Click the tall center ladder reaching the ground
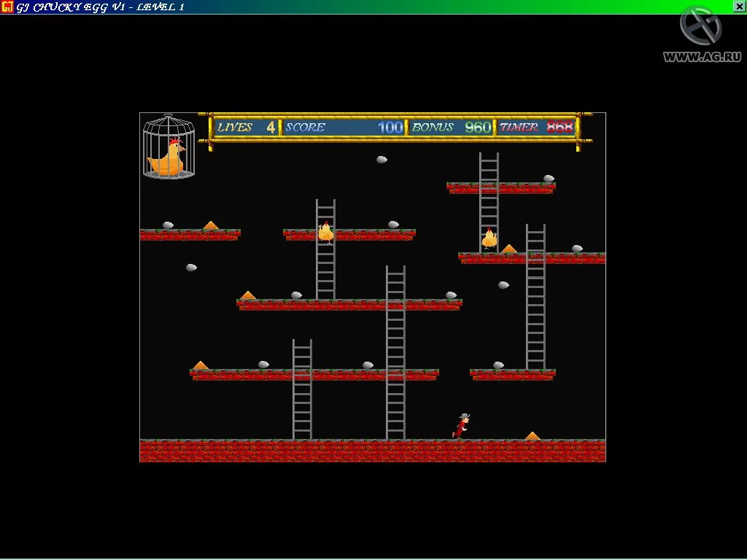The image size is (747, 560). pyautogui.click(x=395, y=352)
